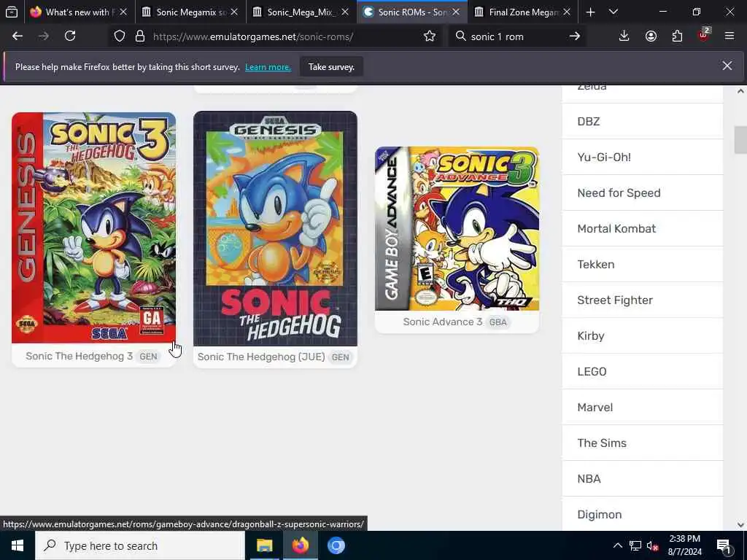
Task: Open the LEGO category
Action: pos(643,371)
